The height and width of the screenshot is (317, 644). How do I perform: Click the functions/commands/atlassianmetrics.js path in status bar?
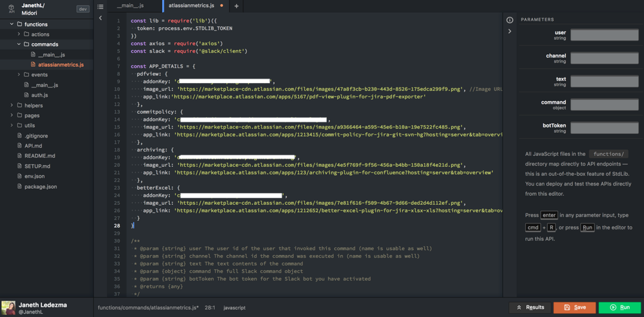(148, 307)
